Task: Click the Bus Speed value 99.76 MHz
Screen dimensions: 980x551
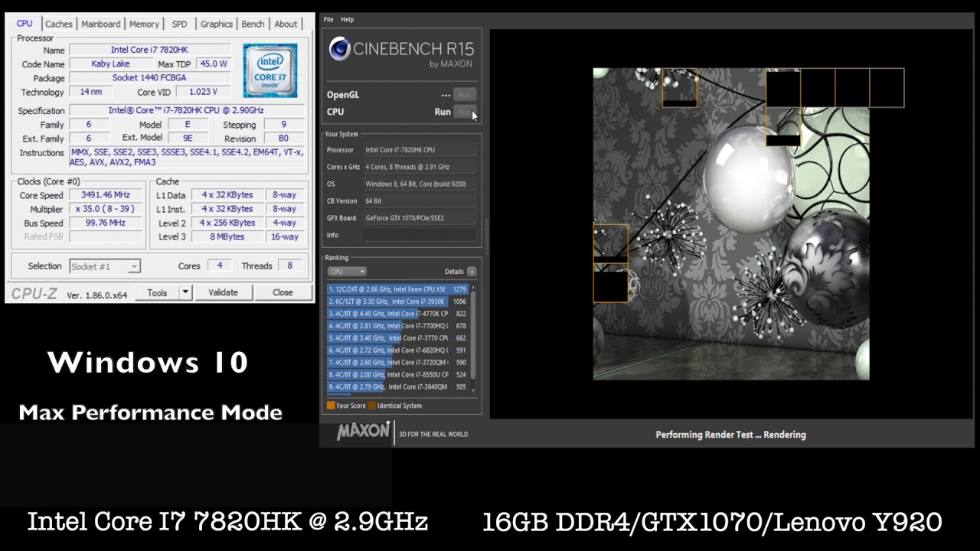Action: pos(106,223)
